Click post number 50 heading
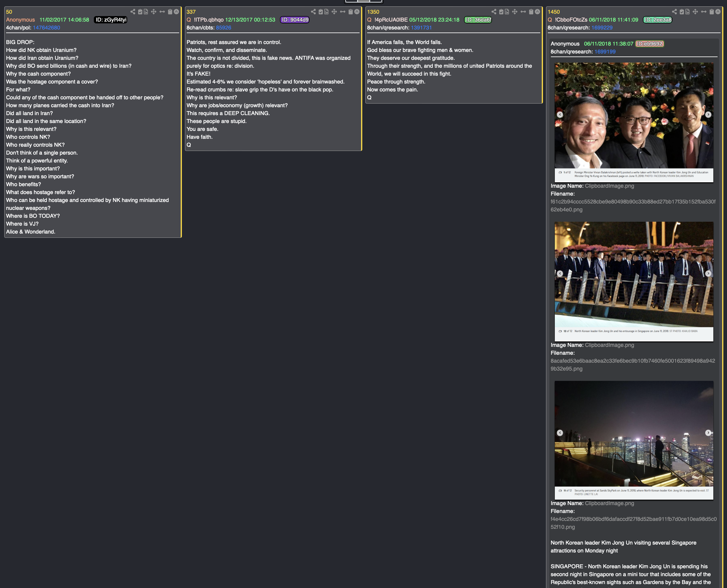Image resolution: width=727 pixels, height=588 pixels. point(9,12)
